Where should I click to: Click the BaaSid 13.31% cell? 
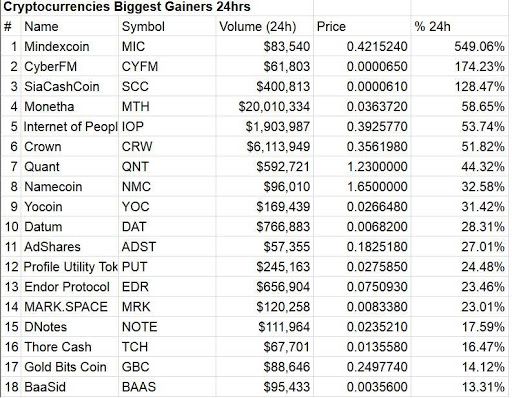[x=459, y=387]
